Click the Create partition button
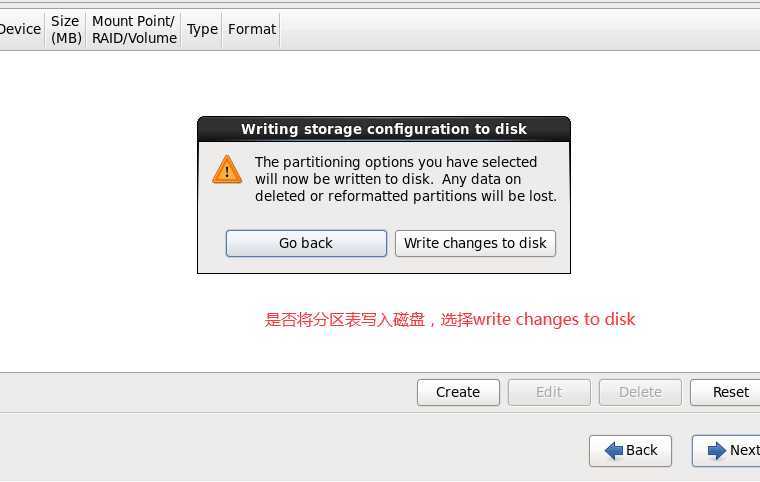 pyautogui.click(x=458, y=392)
